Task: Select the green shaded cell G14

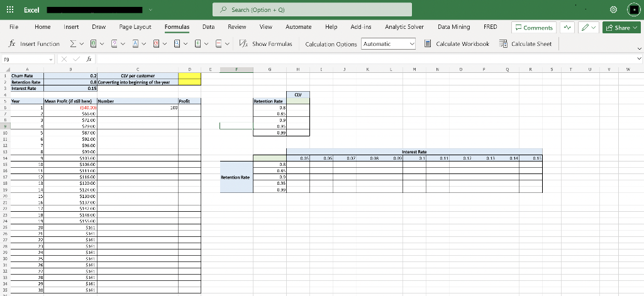Action: pos(270,158)
